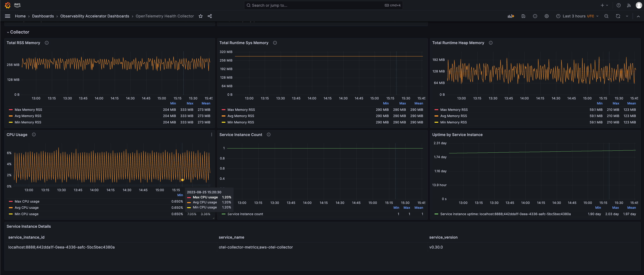Show info for CPU Usage panel
This screenshot has height=275, width=644.
(34, 134)
